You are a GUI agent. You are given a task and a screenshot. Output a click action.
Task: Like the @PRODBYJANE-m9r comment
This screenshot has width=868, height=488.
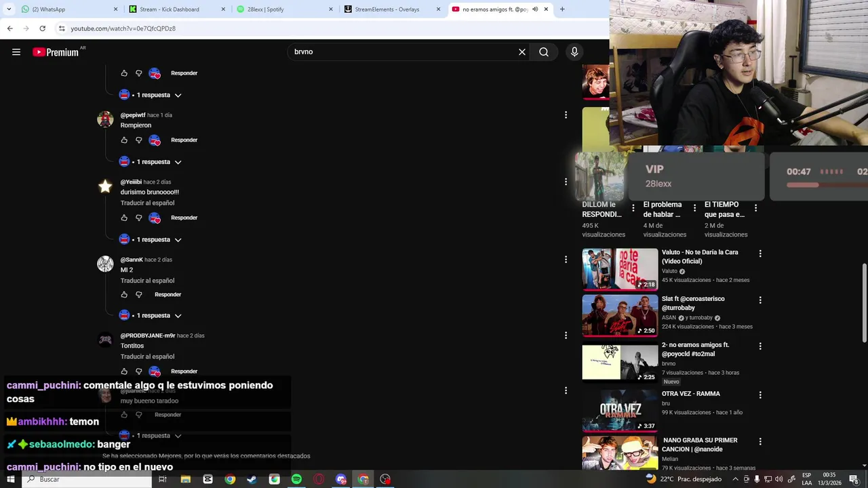pos(124,371)
